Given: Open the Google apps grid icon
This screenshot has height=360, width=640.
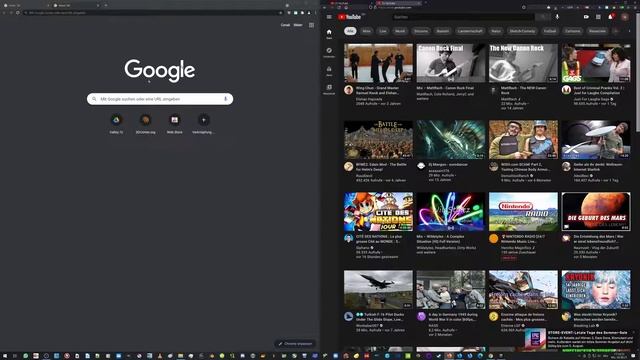Looking at the screenshot, I should pyautogui.click(x=311, y=25).
